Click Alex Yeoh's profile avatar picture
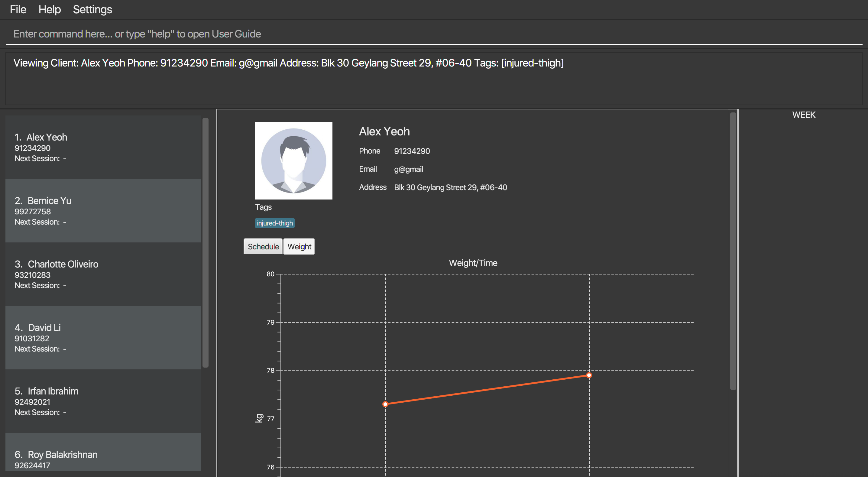The image size is (868, 477). [x=293, y=161]
